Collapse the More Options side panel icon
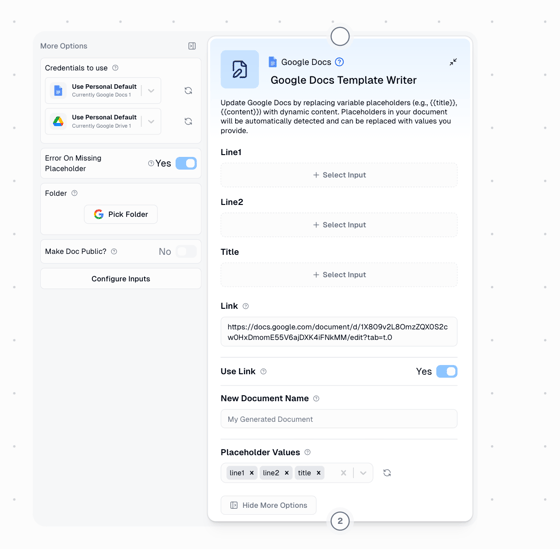 (x=192, y=46)
